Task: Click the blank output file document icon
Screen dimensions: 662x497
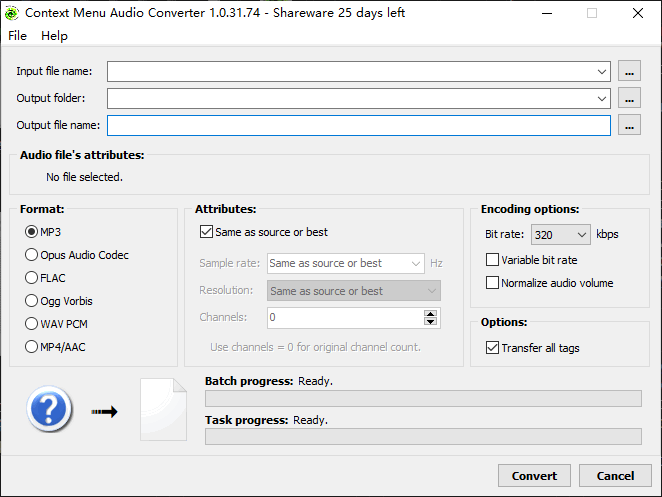Action: coord(163,410)
